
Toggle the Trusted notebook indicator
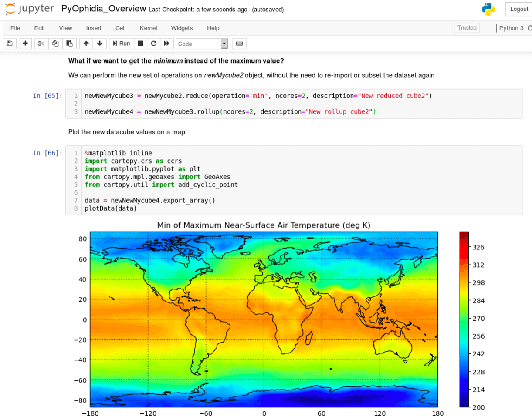tap(467, 28)
